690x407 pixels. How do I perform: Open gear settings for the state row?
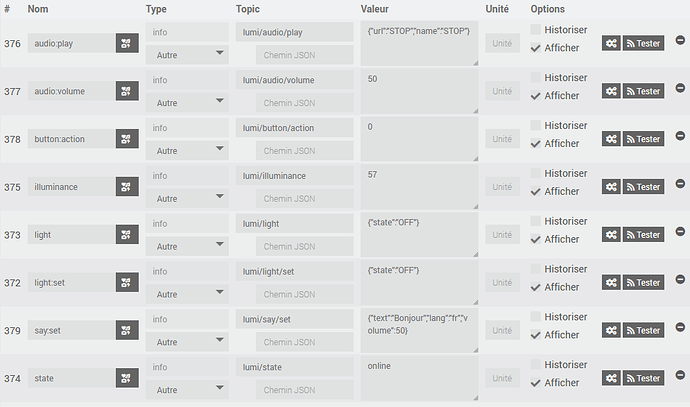[611, 379]
